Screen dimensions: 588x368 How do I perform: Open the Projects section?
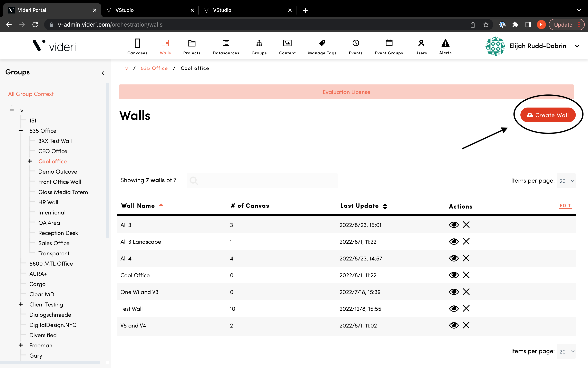pos(192,47)
